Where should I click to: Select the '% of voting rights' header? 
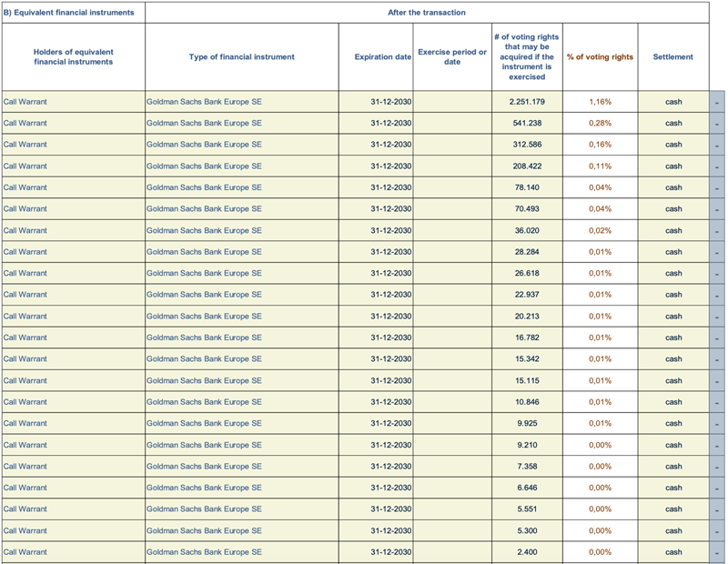(600, 56)
